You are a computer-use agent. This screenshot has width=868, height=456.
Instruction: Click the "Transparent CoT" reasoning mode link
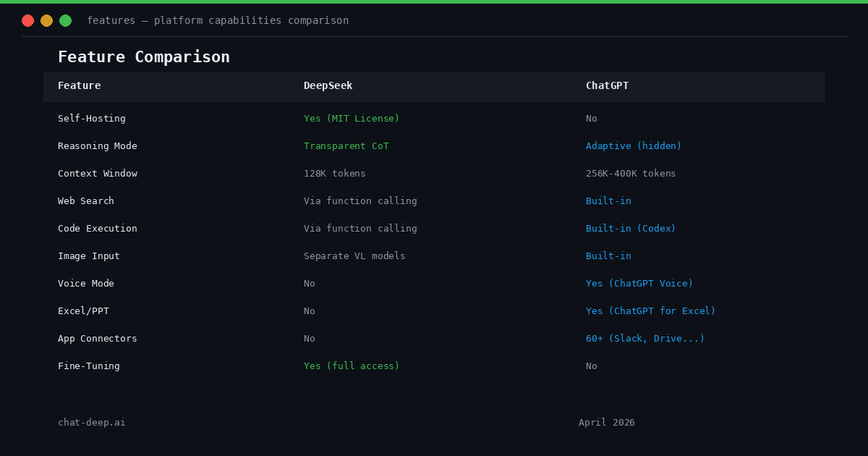pyautogui.click(x=346, y=145)
